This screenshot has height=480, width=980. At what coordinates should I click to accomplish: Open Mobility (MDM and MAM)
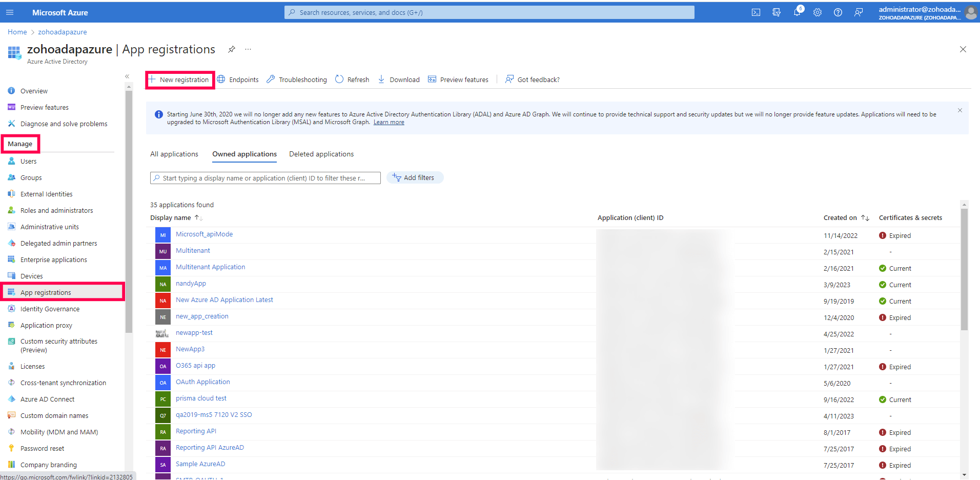point(59,432)
